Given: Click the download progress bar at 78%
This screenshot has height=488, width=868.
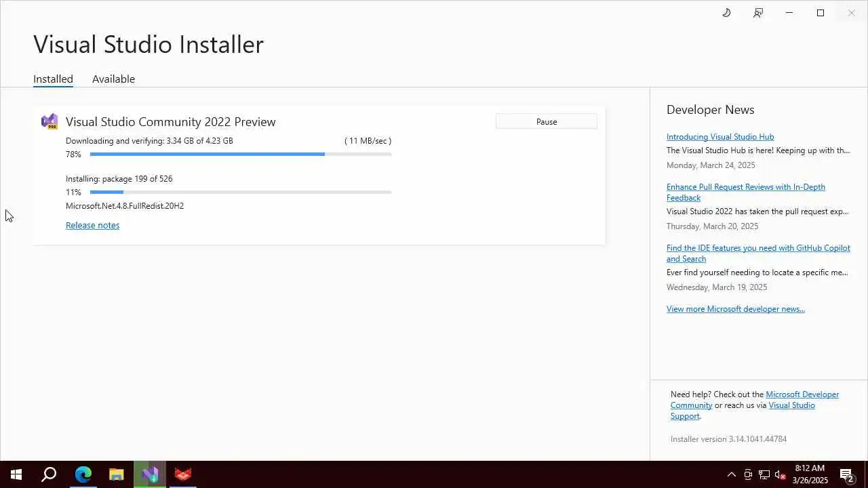Looking at the screenshot, I should pos(241,155).
